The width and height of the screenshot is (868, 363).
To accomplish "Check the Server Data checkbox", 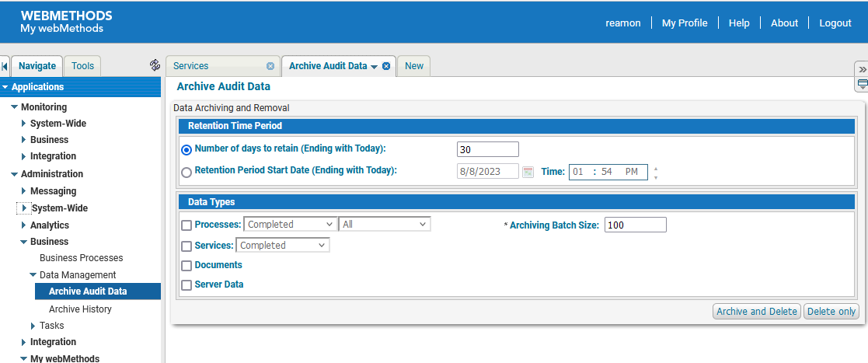I will [x=186, y=285].
